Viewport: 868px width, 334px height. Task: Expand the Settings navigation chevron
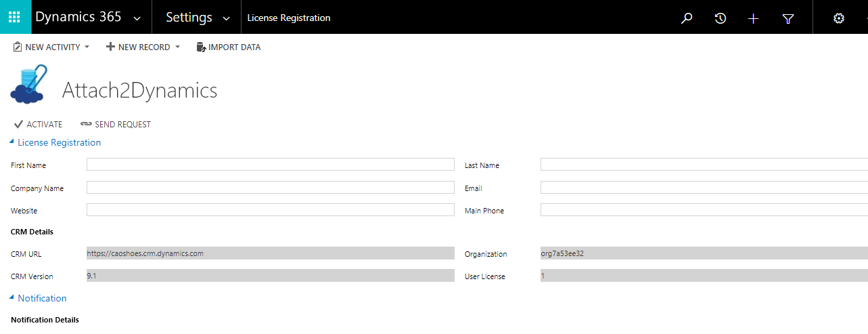227,19
